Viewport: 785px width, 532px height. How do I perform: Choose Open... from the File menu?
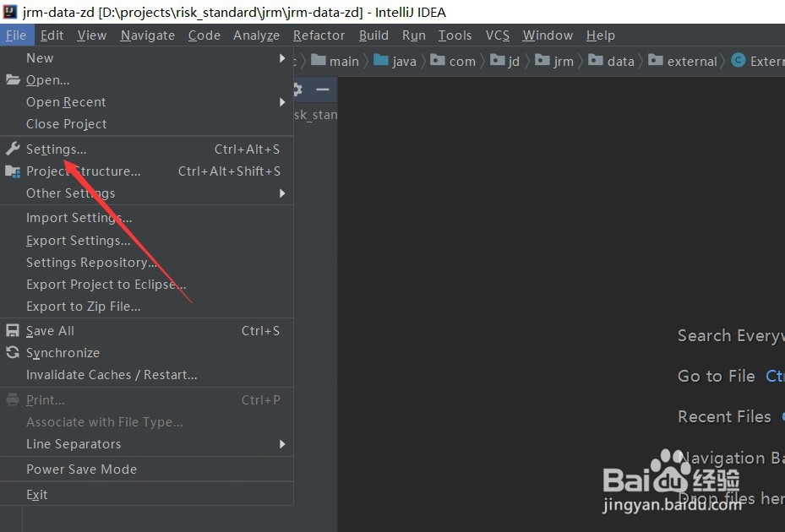coord(147,80)
